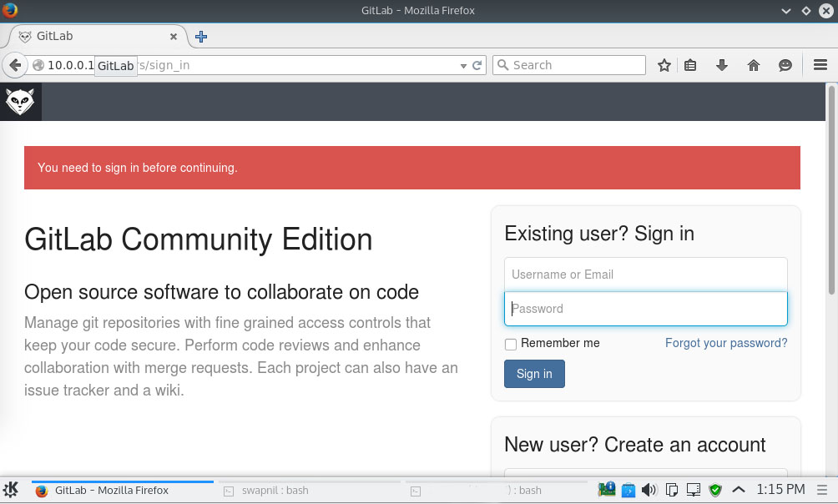Click the reload icon in the address bar
This screenshot has width=838, height=504.
click(x=476, y=65)
